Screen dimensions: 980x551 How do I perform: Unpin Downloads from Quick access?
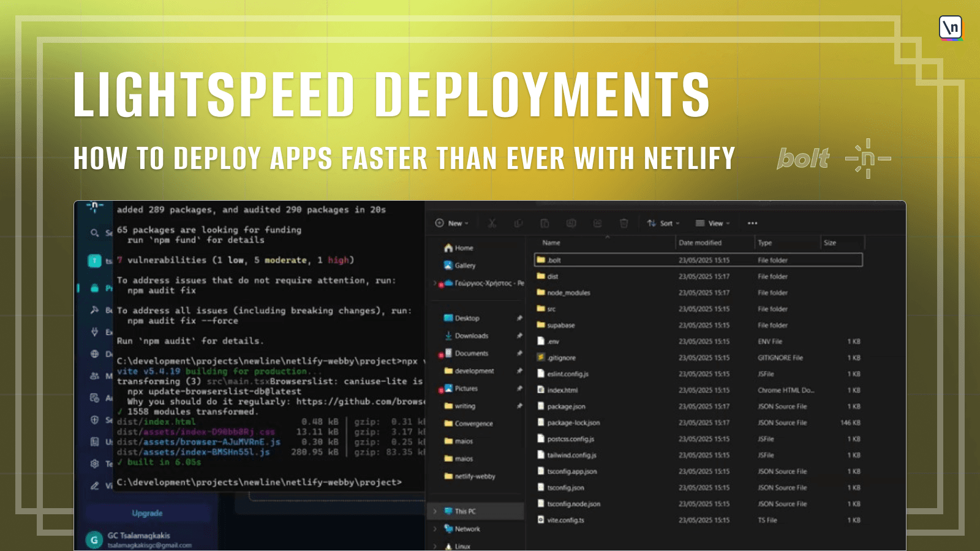519,335
